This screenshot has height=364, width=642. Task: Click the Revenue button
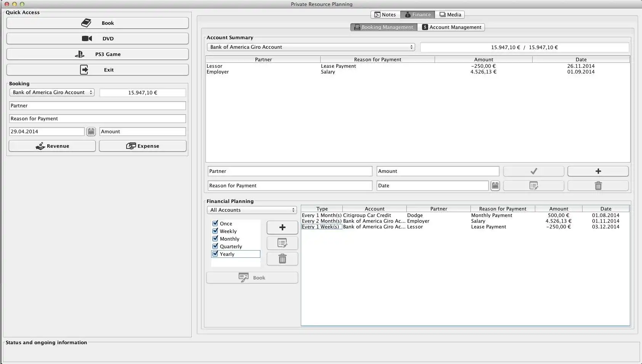pyautogui.click(x=52, y=146)
